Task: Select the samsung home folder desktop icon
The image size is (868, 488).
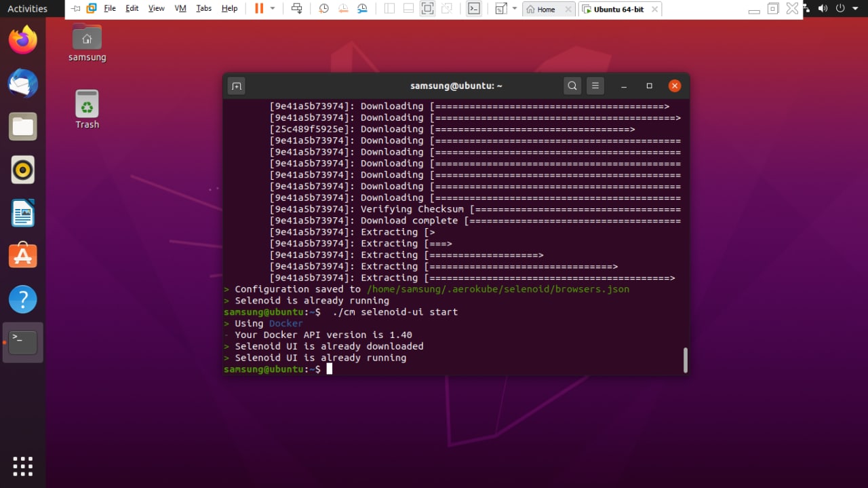Action: pyautogui.click(x=87, y=43)
